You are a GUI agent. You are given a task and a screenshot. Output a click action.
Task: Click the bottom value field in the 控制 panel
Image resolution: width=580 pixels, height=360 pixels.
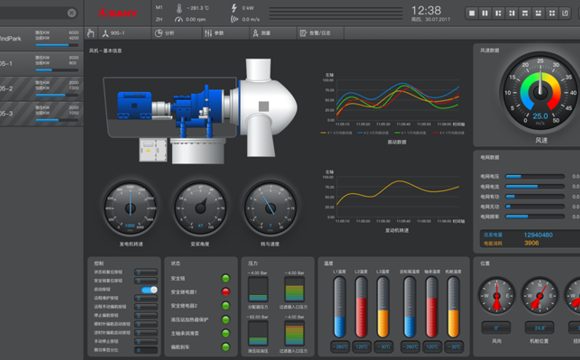point(146,350)
